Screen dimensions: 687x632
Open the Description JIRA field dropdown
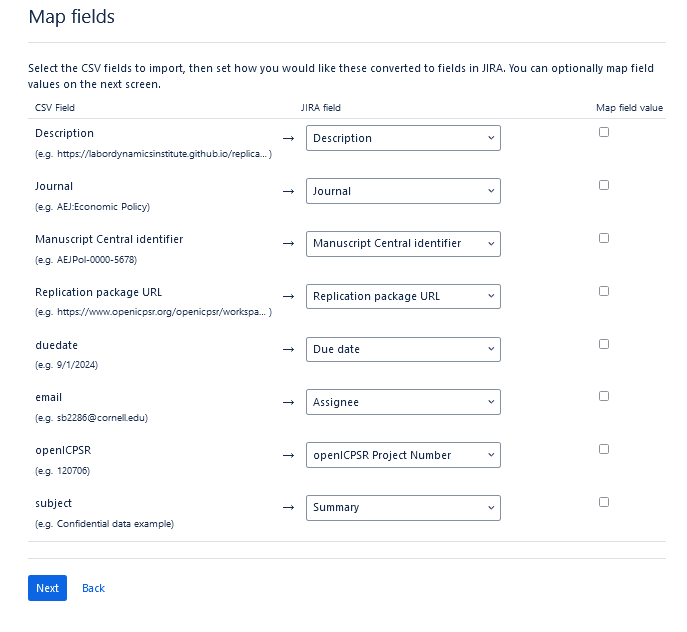click(x=403, y=138)
